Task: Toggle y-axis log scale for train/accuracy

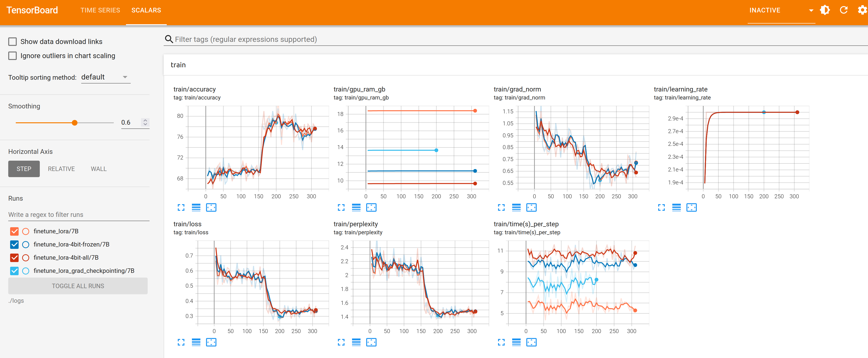Action: tap(196, 208)
